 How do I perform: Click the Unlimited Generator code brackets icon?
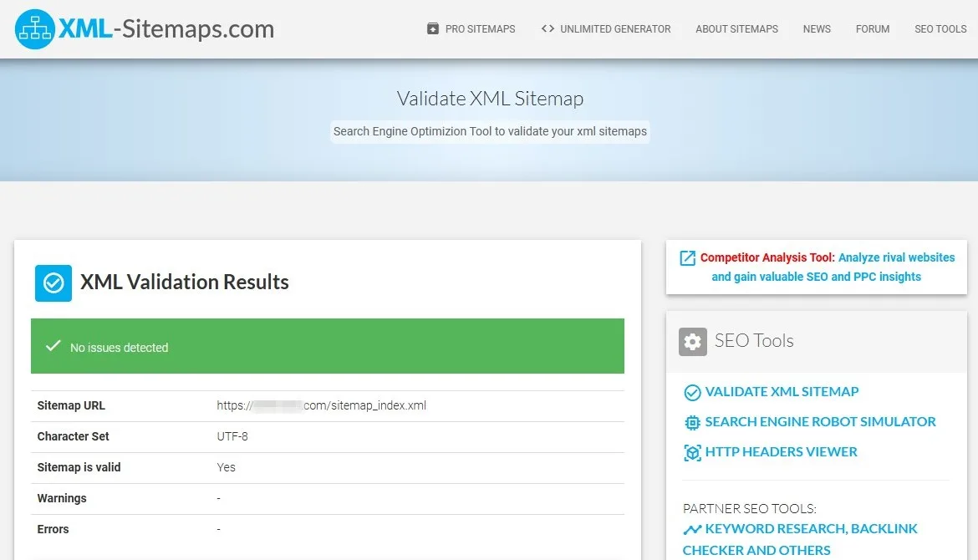pos(548,28)
